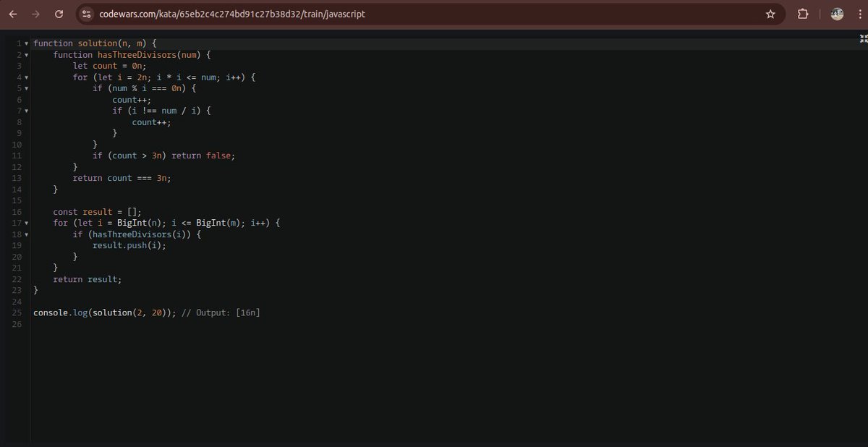The height and width of the screenshot is (447, 868).
Task: Click the 'return count === 3n;' line
Action: pos(122,178)
